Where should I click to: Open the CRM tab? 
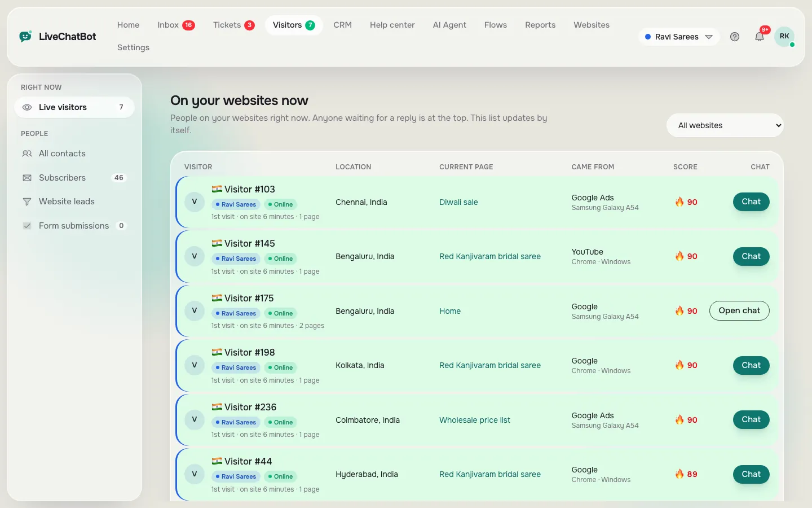point(342,25)
